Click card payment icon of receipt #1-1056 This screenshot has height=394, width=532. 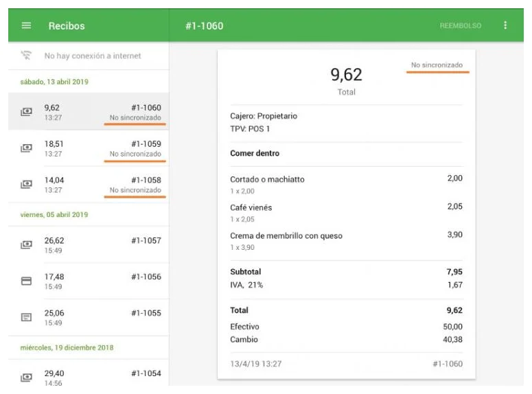click(27, 281)
